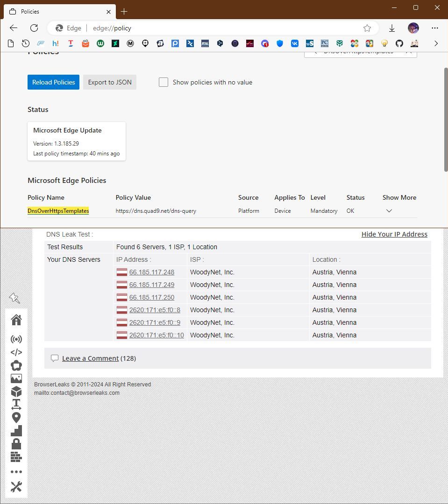Open the Settings and more ellipsis menu
This screenshot has height=504, width=448.
tap(435, 28)
